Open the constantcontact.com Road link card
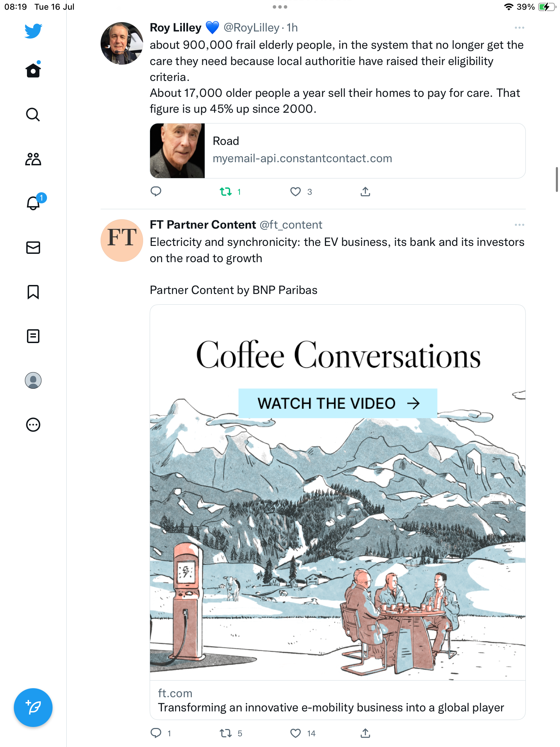Image resolution: width=560 pixels, height=747 pixels. [x=337, y=151]
